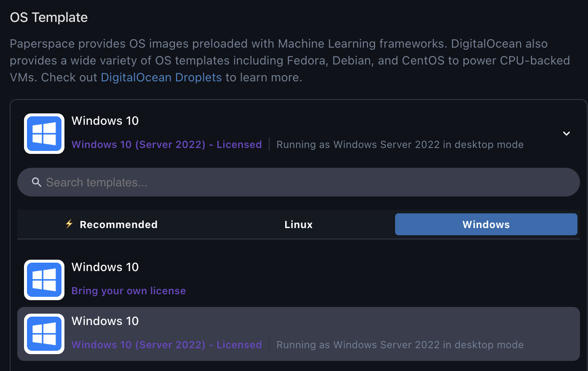The width and height of the screenshot is (588, 371).
Task: Click 'Running as Windows Server 2022' text in header
Action: [400, 145]
